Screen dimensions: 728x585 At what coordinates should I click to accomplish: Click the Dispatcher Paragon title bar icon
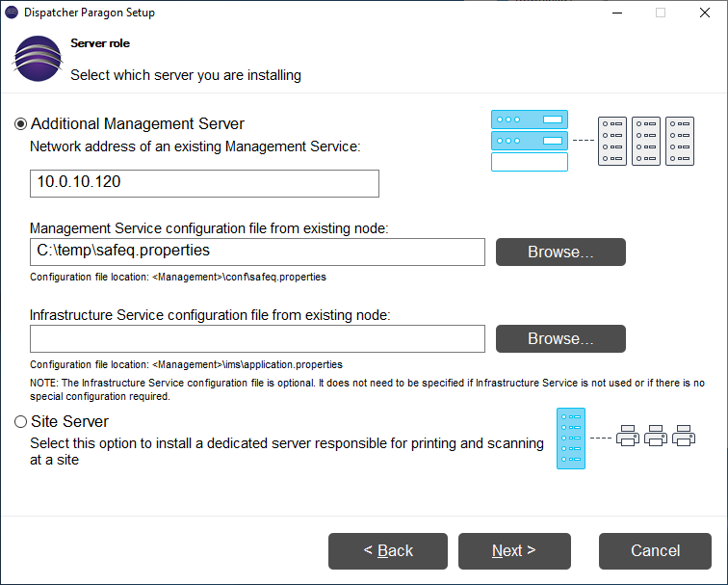pos(12,13)
